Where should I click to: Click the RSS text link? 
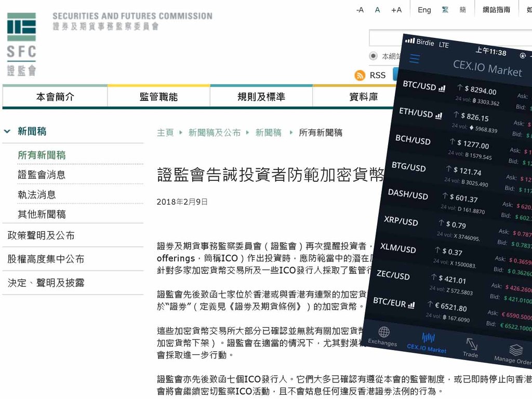coord(378,75)
